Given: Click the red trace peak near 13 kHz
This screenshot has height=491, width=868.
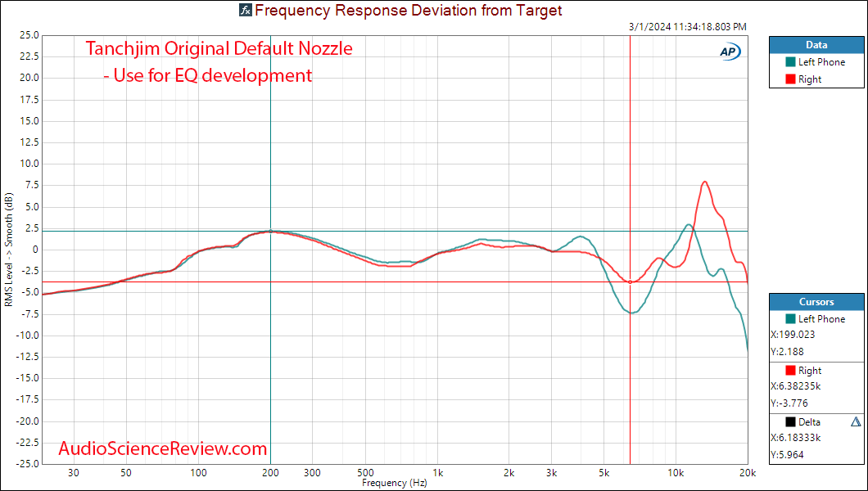Looking at the screenshot, I should 704,182.
